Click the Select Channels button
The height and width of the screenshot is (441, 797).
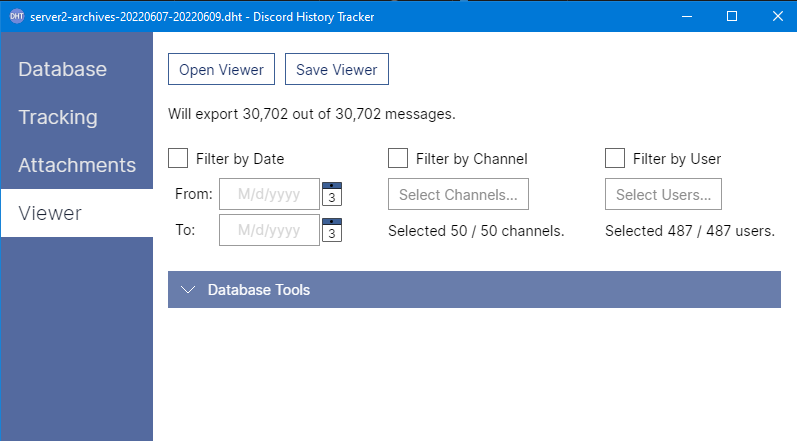point(458,194)
